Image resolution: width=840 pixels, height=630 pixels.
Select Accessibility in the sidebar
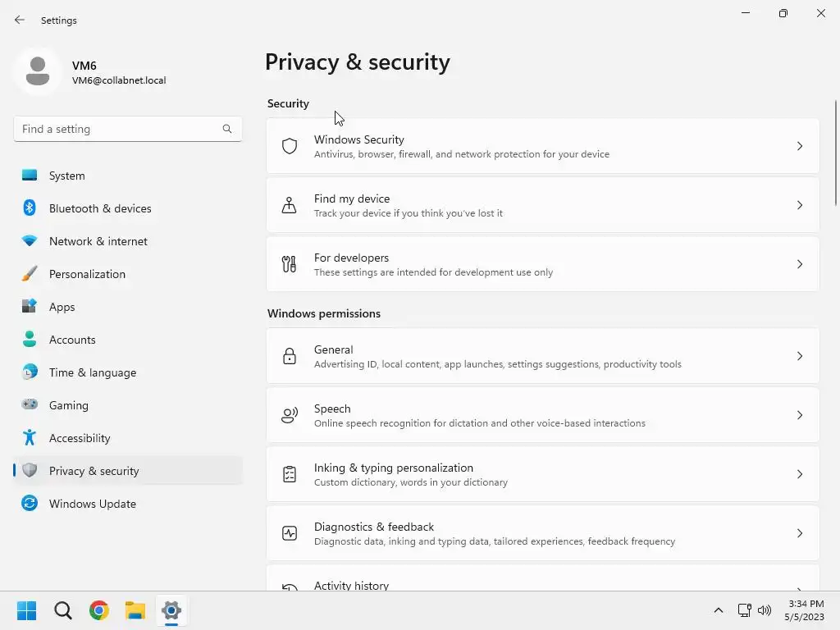point(80,438)
